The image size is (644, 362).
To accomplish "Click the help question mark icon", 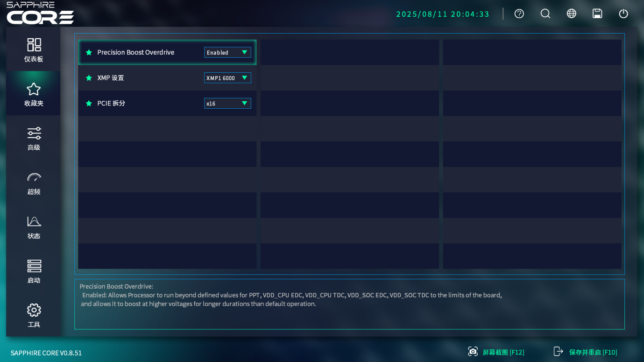I will [519, 14].
